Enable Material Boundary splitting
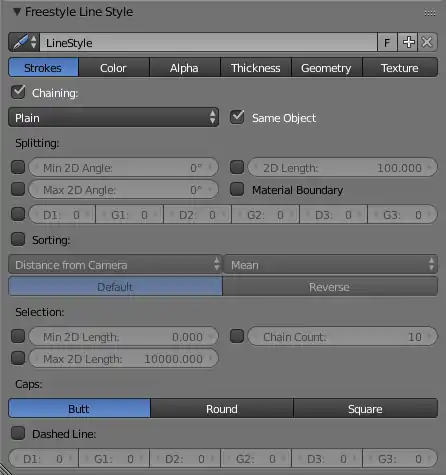 tap(237, 189)
